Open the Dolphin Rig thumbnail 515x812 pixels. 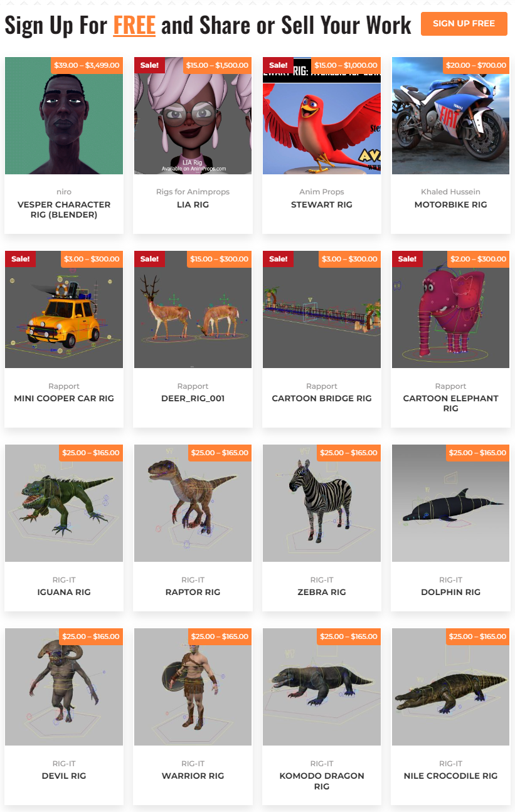click(x=450, y=504)
